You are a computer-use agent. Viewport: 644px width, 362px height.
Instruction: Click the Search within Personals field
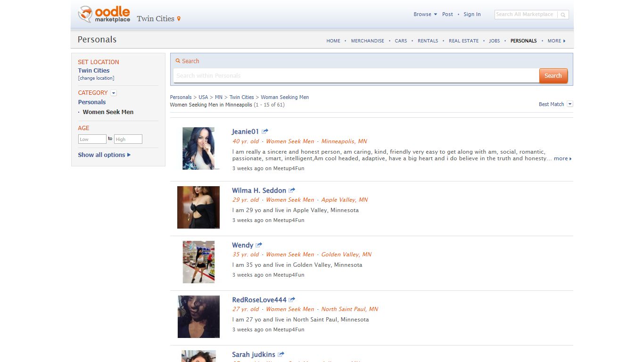356,76
